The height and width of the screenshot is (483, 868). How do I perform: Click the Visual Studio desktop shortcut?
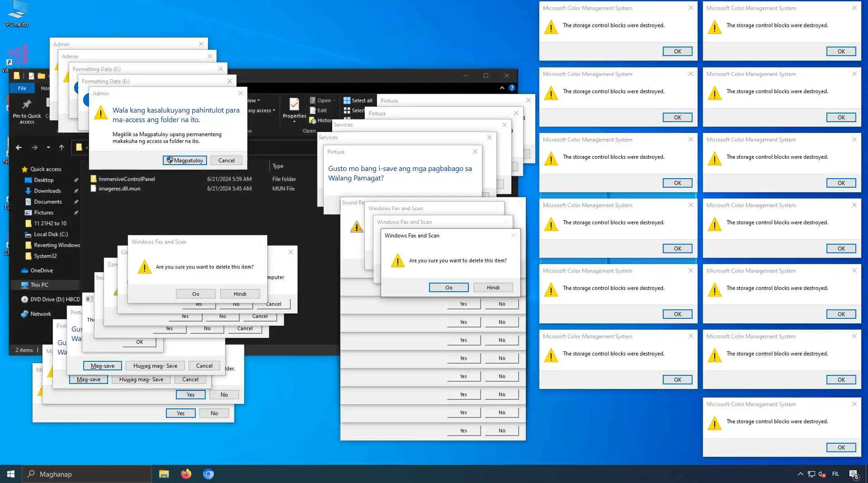pyautogui.click(x=17, y=58)
